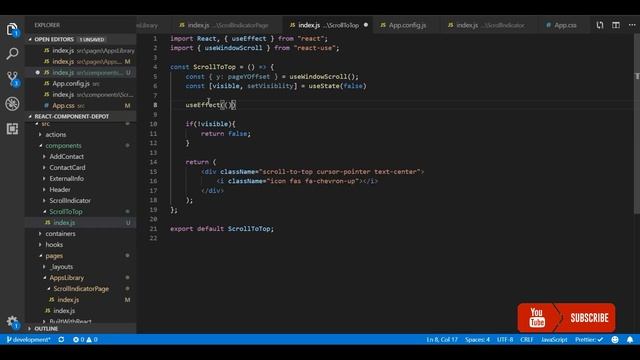Select the unsaved index.js in Open Editors

click(81, 72)
